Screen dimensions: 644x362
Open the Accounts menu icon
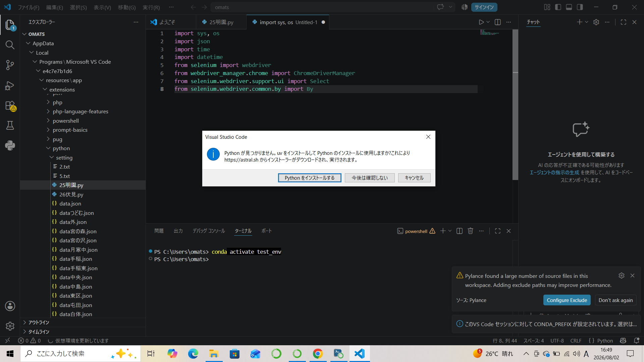10,306
